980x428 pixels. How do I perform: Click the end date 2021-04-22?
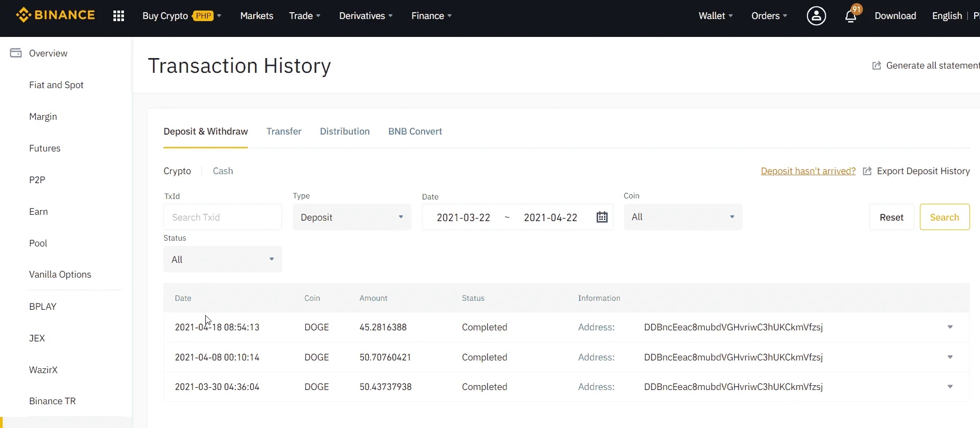tap(551, 217)
